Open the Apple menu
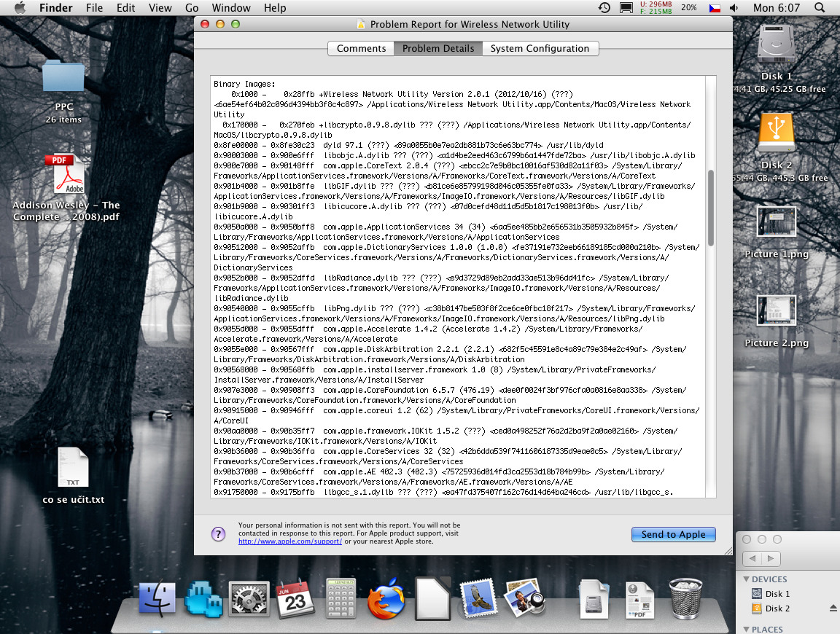The height and width of the screenshot is (634, 840). (x=20, y=7)
